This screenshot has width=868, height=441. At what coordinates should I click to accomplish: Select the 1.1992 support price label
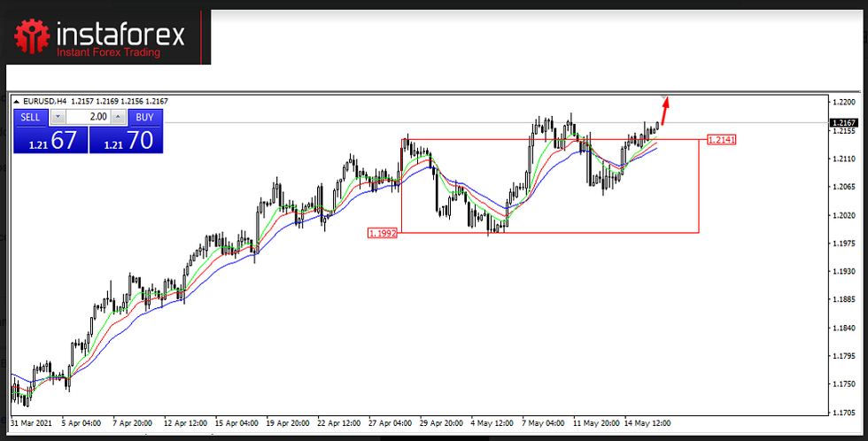383,233
